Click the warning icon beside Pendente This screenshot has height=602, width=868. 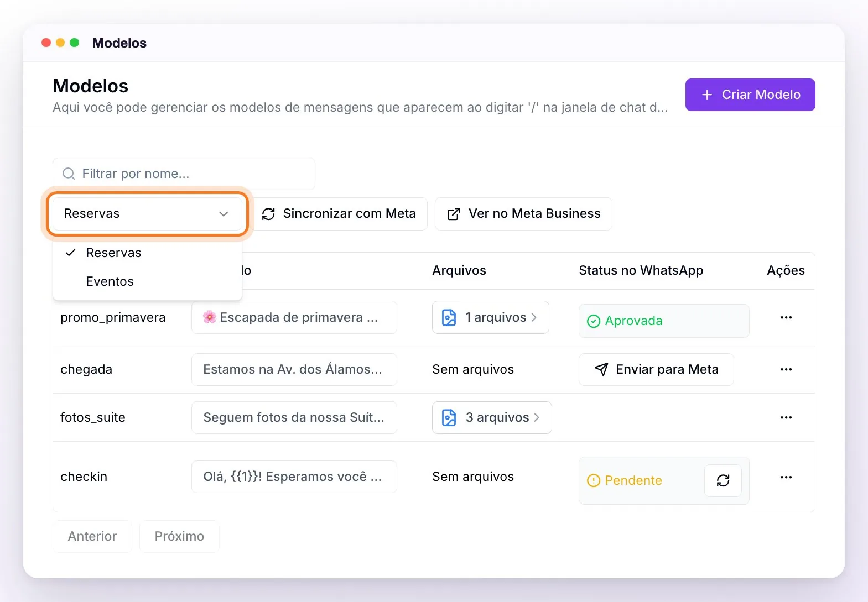point(594,480)
